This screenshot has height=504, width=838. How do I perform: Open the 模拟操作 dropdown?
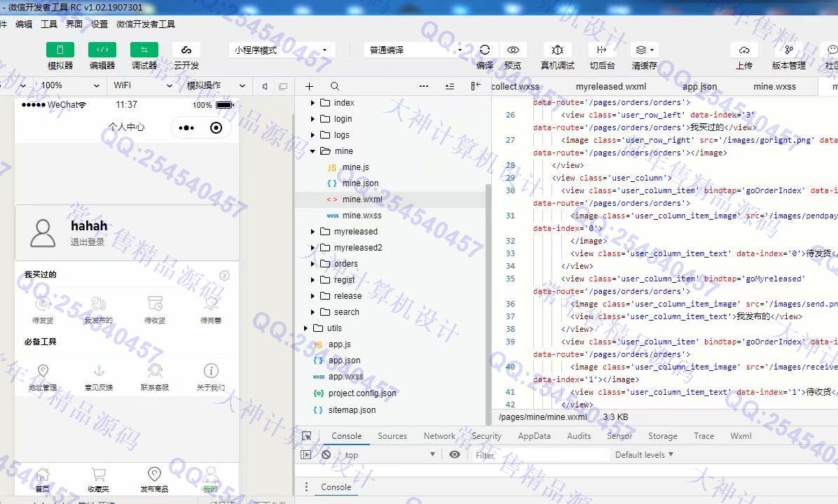215,85
